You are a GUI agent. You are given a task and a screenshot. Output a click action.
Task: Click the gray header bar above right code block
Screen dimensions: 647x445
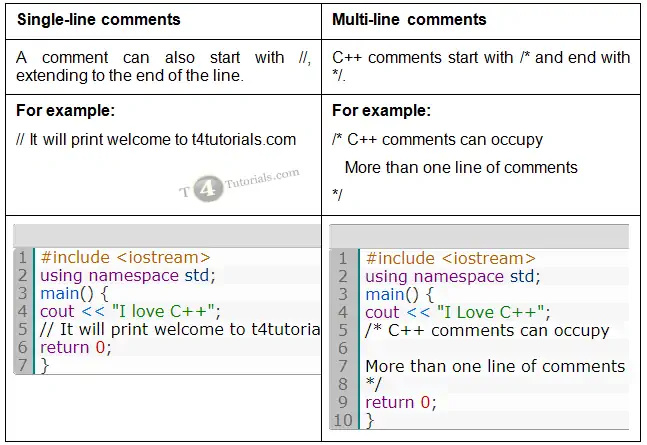click(479, 237)
